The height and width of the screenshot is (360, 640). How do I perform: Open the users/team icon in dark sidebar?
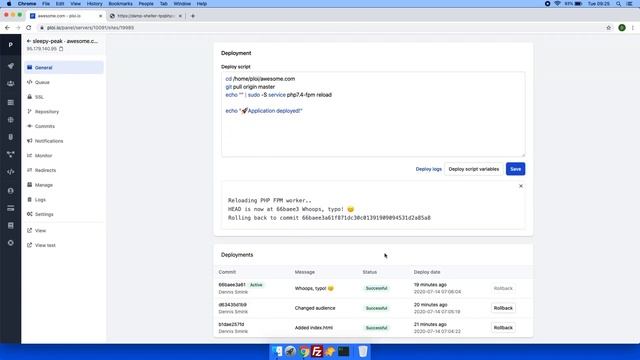(x=11, y=84)
